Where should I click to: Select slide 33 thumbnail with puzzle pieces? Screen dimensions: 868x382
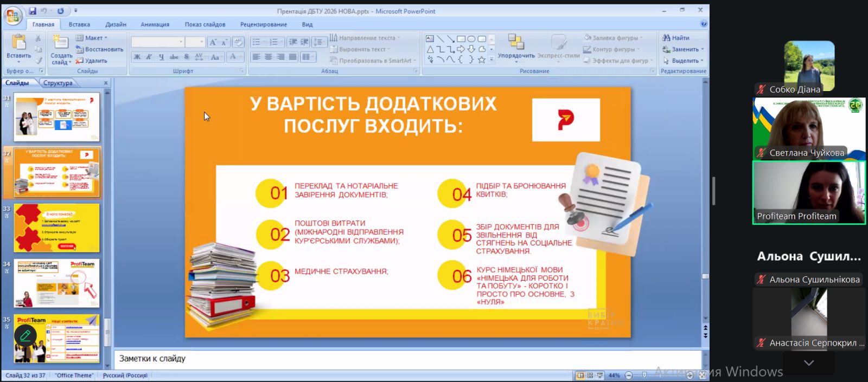56,228
